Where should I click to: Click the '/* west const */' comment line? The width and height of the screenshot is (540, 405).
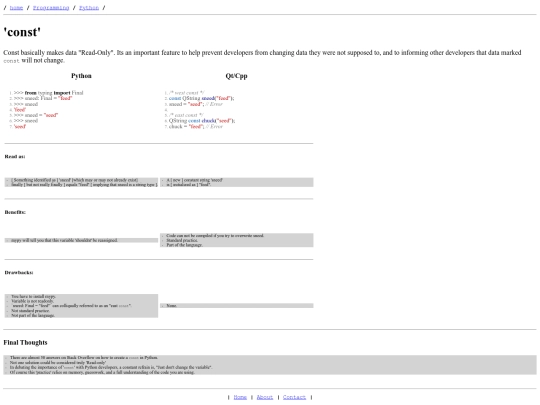(x=187, y=93)
